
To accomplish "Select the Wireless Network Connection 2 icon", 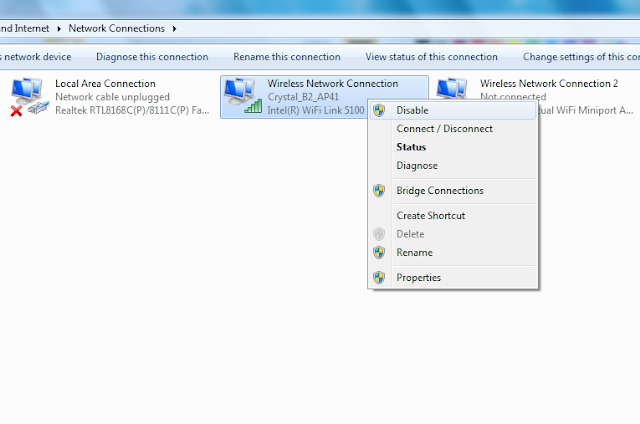I will pyautogui.click(x=452, y=88).
